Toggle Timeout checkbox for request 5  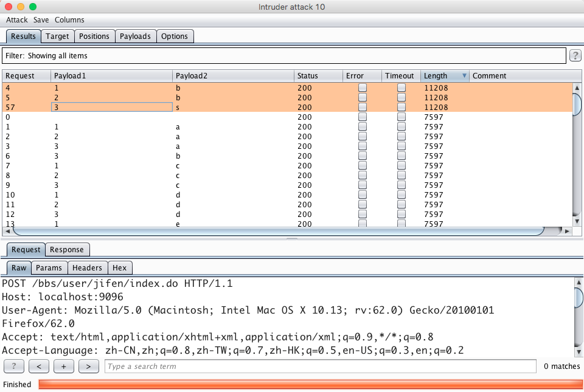(401, 97)
